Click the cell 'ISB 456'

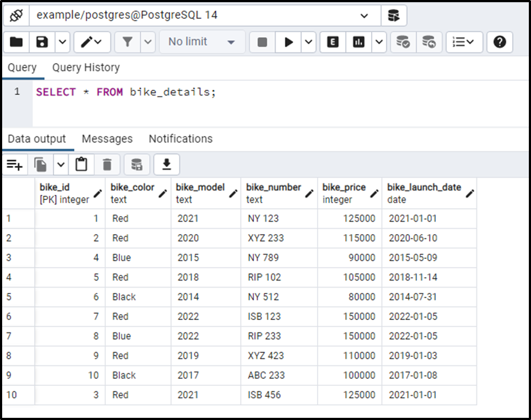point(279,395)
